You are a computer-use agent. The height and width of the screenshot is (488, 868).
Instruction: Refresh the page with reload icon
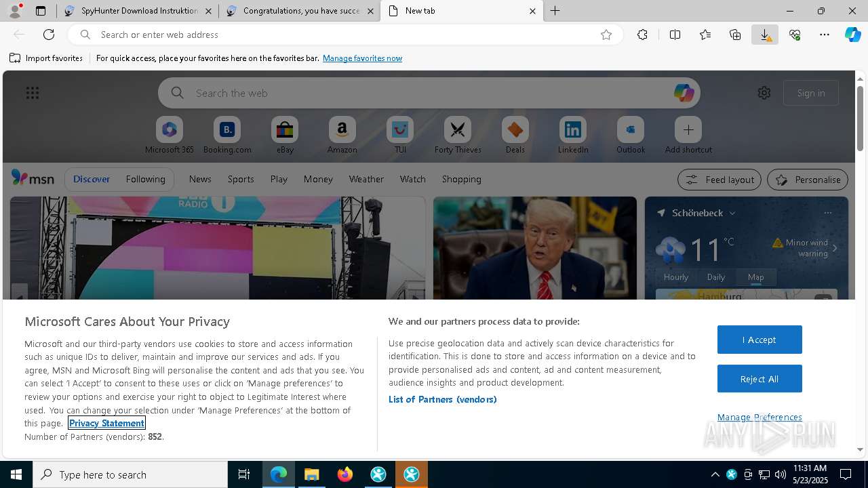click(49, 35)
